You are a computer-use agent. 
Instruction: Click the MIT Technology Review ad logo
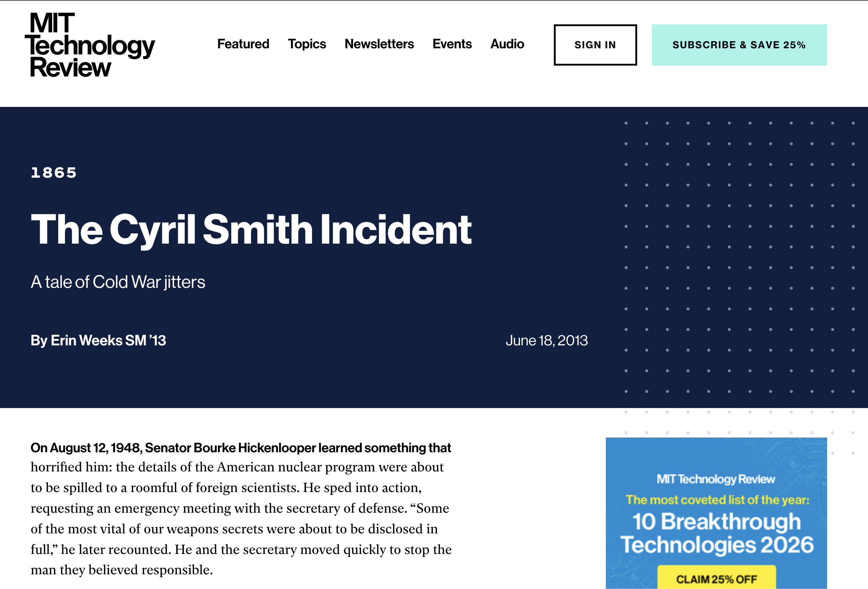pos(716,479)
